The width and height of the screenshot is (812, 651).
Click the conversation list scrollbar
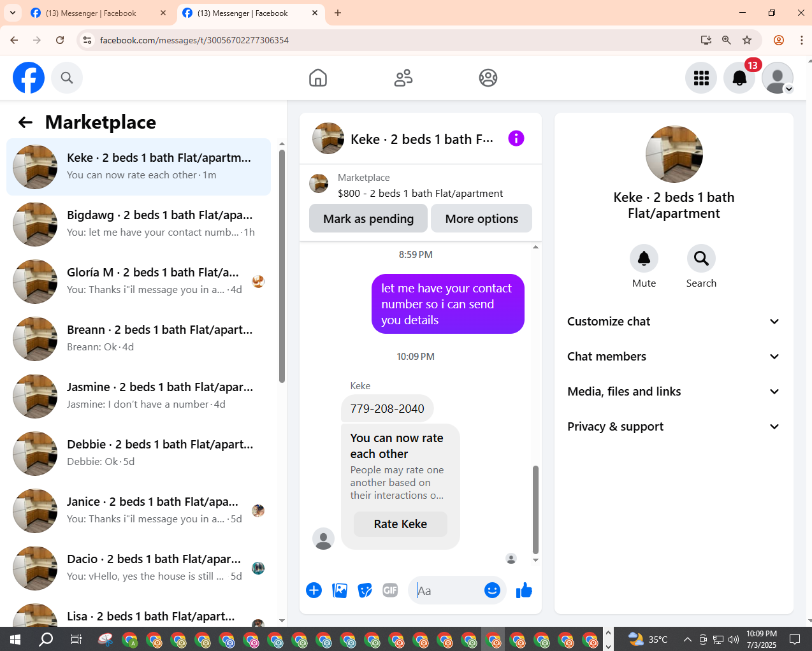pos(282,266)
